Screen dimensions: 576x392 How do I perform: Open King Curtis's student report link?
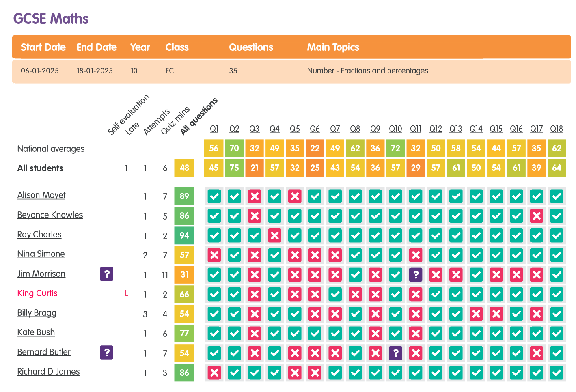(37, 293)
